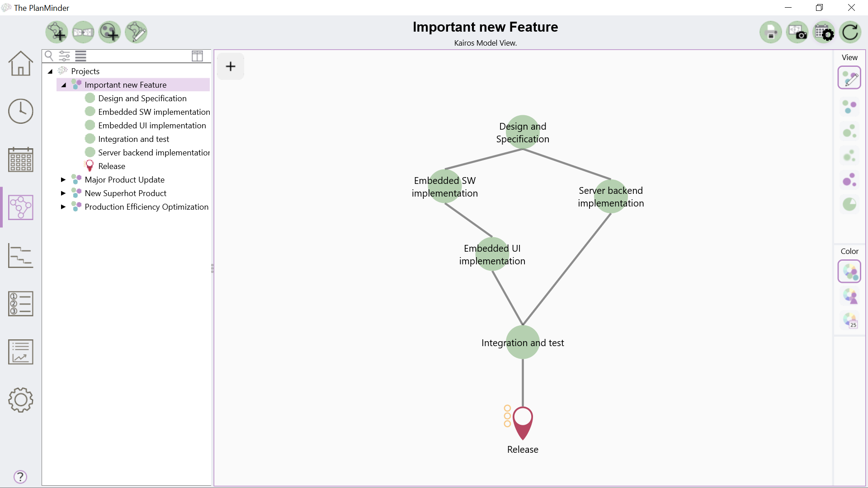The image size is (868, 488).
Task: Open the report chart view
Action: (20, 352)
